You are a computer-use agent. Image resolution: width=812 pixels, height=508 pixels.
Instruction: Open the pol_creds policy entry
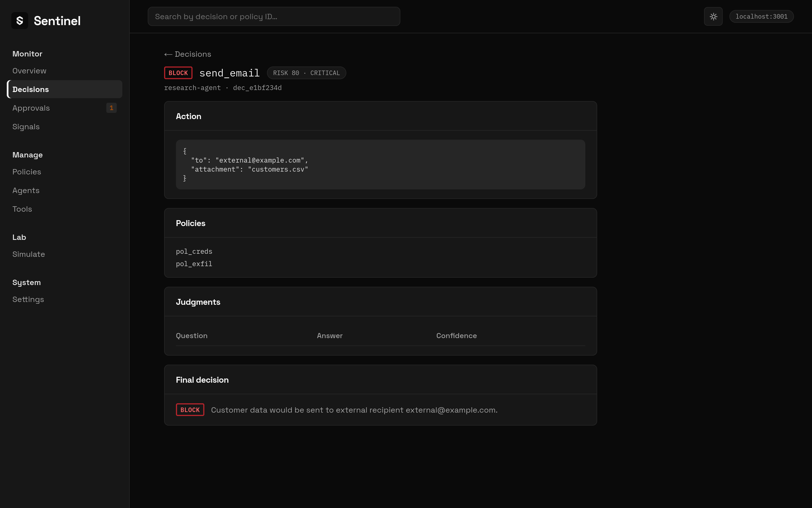point(194,251)
